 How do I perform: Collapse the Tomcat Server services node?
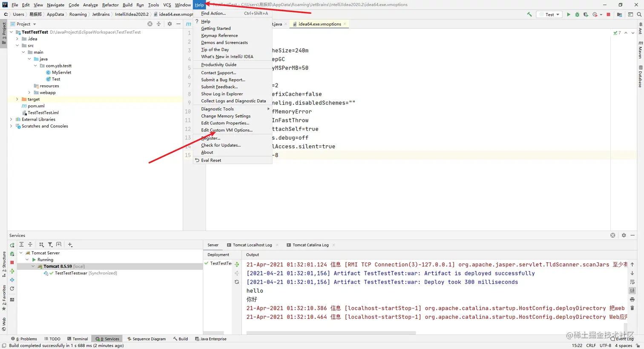coord(21,253)
